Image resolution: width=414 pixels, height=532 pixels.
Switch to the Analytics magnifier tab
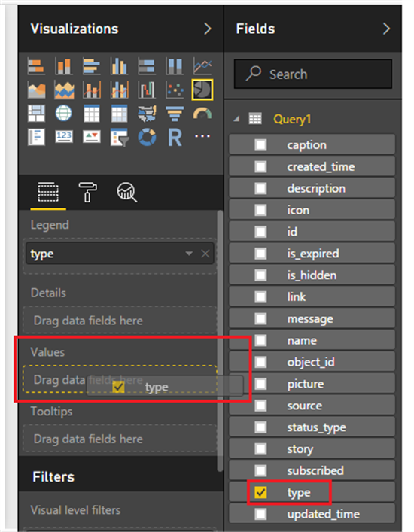click(127, 192)
